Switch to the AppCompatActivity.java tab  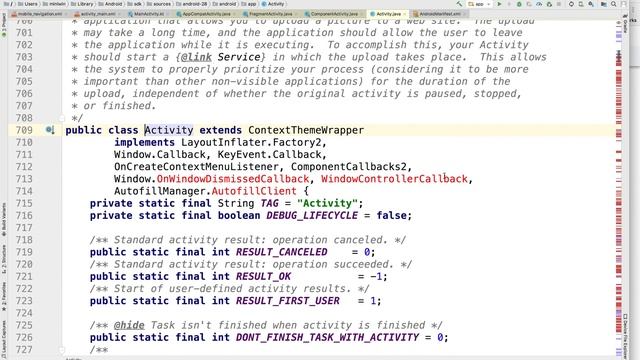(x=206, y=14)
